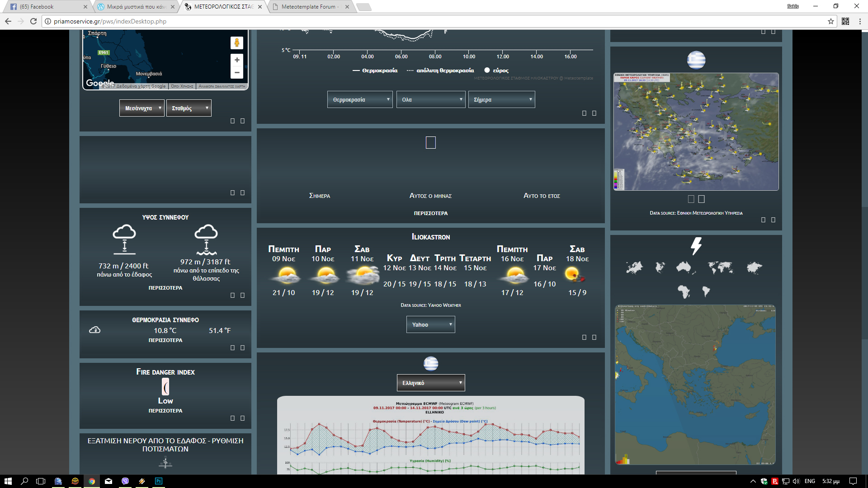Open the lightning strikes map image
Image resolution: width=868 pixels, height=488 pixels.
pyautogui.click(x=695, y=385)
